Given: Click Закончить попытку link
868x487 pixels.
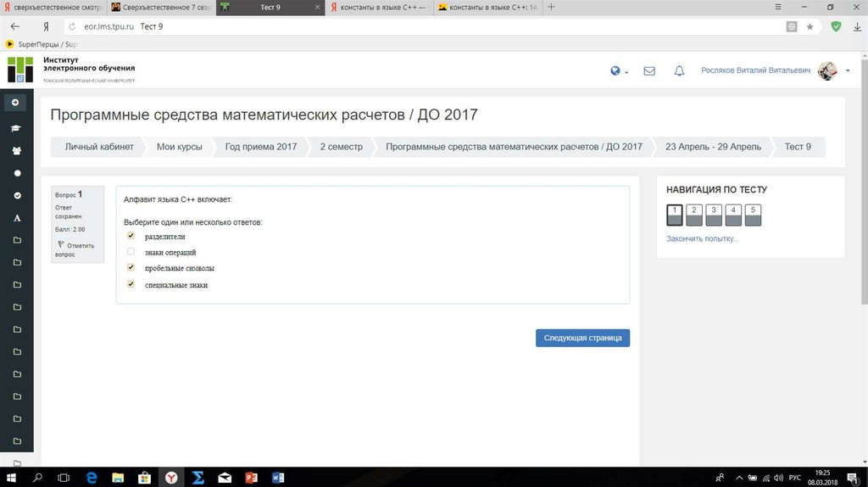Looking at the screenshot, I should pos(703,238).
